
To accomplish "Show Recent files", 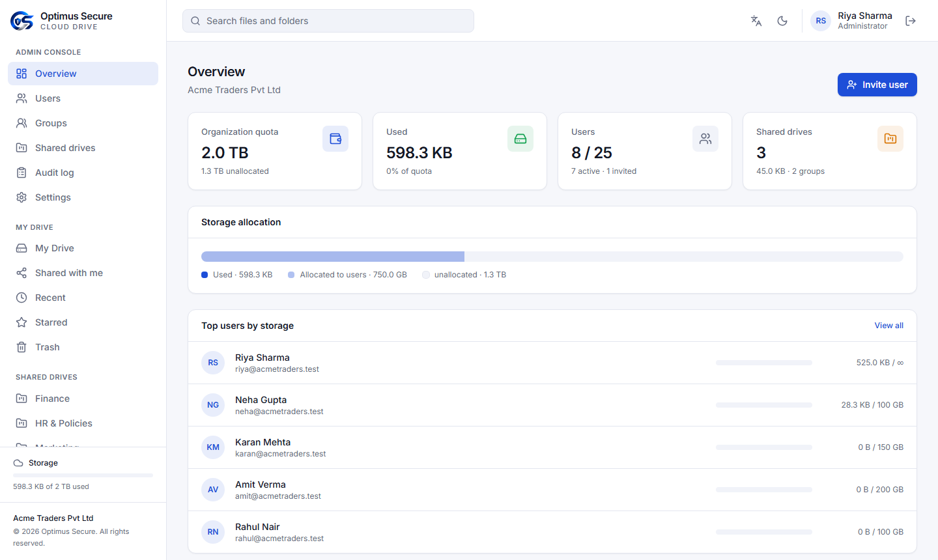I will click(83, 298).
